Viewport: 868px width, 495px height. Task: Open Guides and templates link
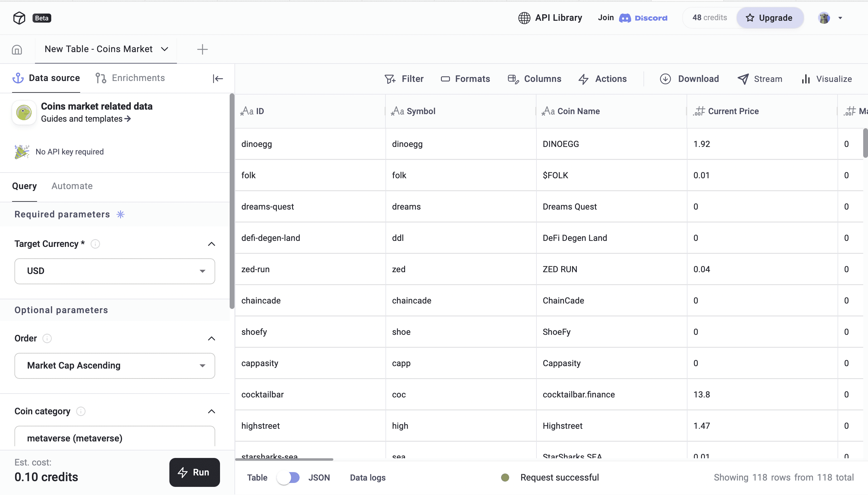[86, 119]
